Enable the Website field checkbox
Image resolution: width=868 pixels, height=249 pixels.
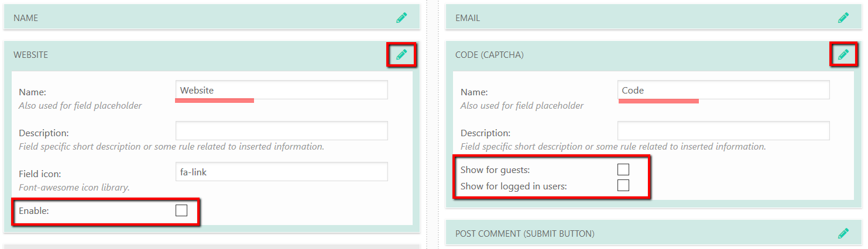181,211
